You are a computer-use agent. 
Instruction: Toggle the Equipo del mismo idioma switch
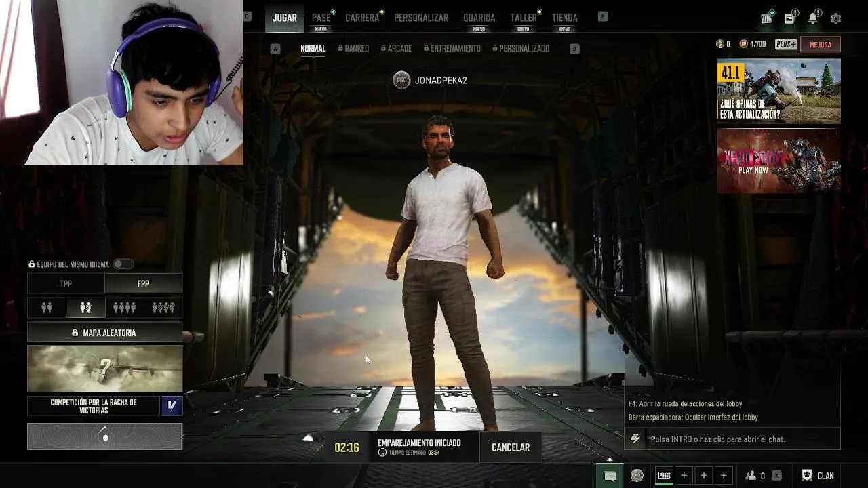pos(123,264)
